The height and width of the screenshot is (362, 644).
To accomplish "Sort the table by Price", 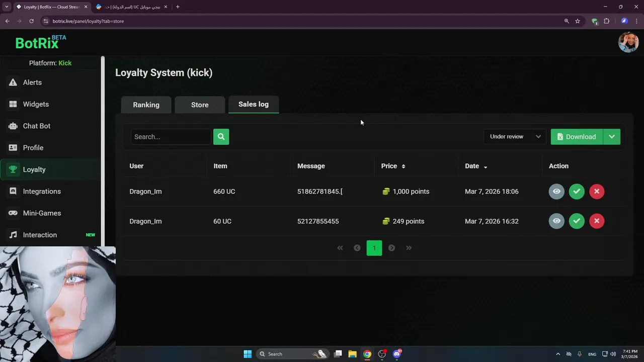I will coord(393,166).
